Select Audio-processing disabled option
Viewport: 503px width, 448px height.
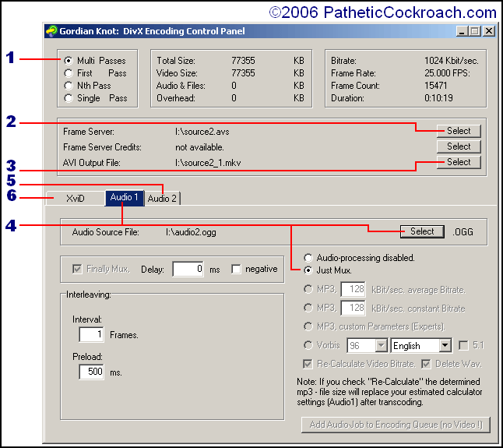tap(308, 258)
